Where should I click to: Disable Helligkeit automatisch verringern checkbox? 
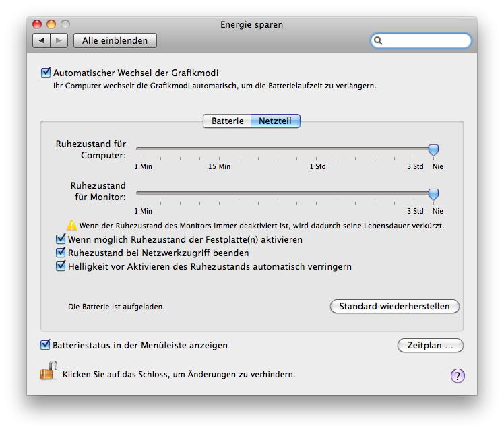pyautogui.click(x=61, y=266)
